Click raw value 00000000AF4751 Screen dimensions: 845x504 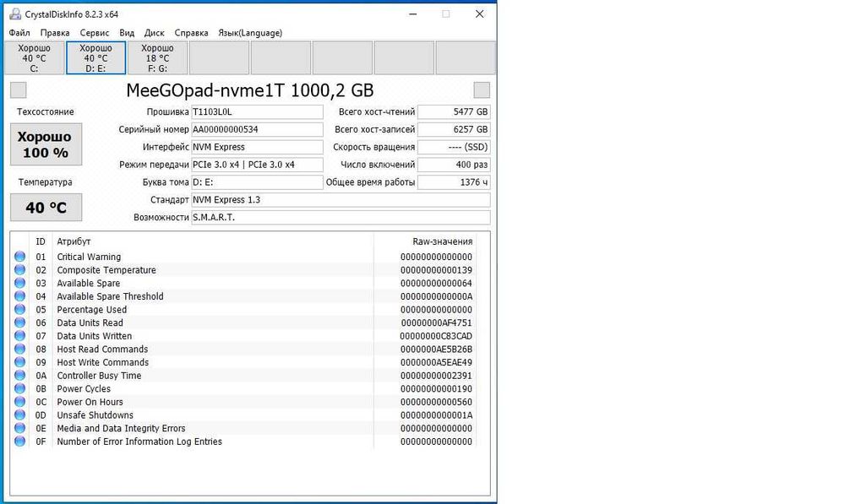[436, 322]
